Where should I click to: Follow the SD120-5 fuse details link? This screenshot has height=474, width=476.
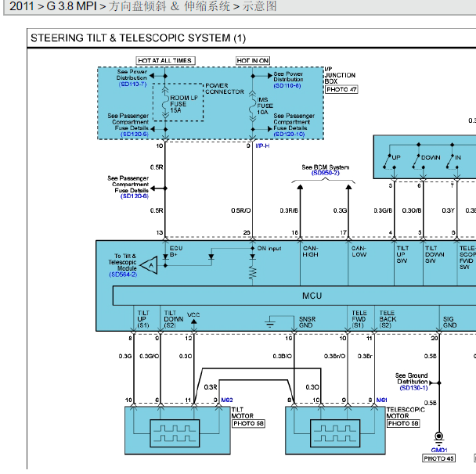coord(135,134)
